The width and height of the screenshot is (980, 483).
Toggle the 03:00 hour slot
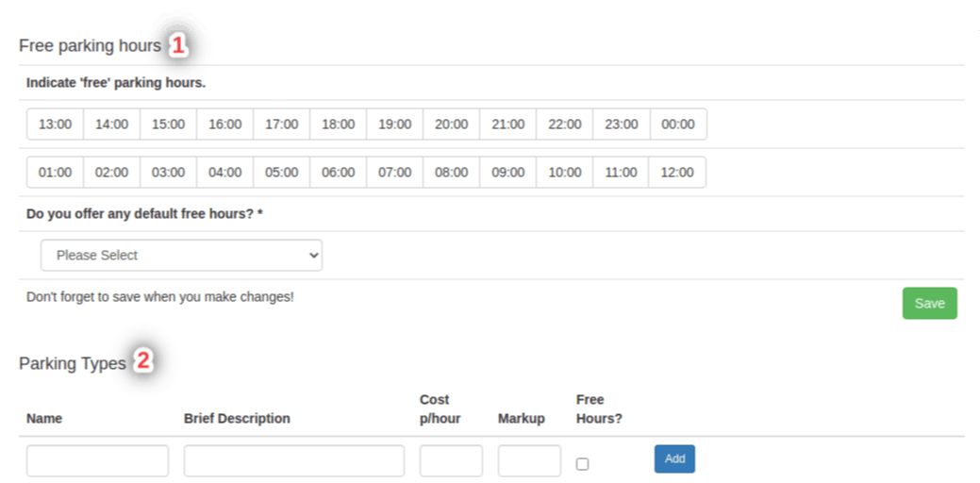click(x=168, y=173)
